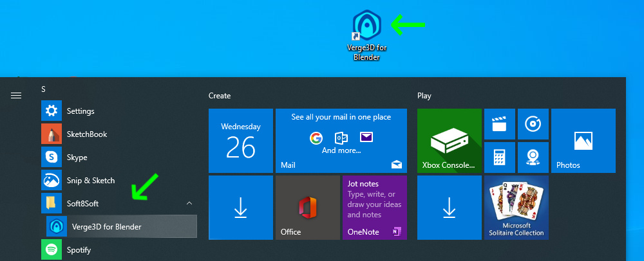Launch Spotify from the app list
Screen dimensions: 644x261
coord(119,249)
